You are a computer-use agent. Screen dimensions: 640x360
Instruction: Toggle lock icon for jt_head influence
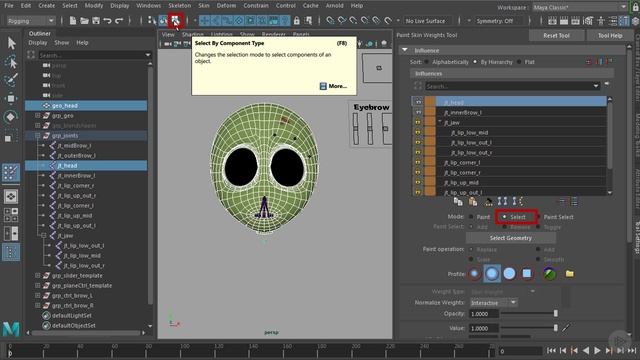tap(418, 102)
